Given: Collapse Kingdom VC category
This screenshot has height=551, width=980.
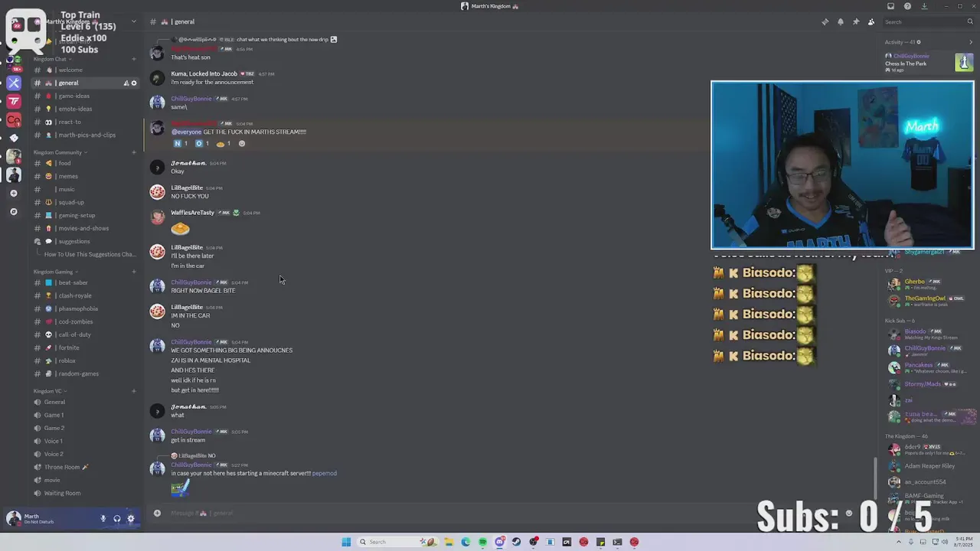Looking at the screenshot, I should tap(50, 391).
